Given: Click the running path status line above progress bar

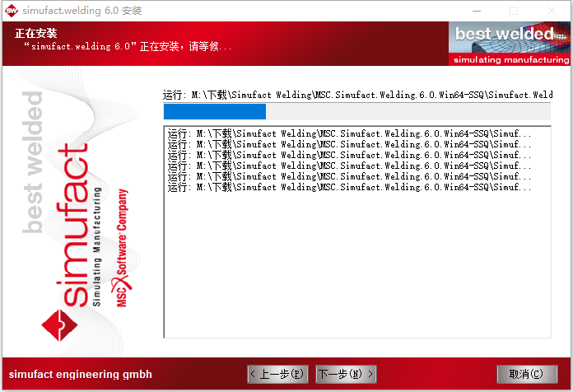Looking at the screenshot, I should (357, 95).
